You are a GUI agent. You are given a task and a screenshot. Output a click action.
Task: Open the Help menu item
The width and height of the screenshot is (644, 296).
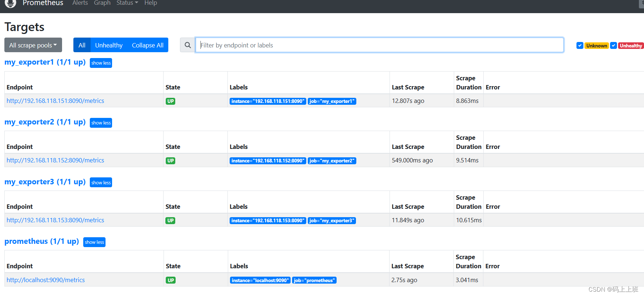tap(151, 3)
